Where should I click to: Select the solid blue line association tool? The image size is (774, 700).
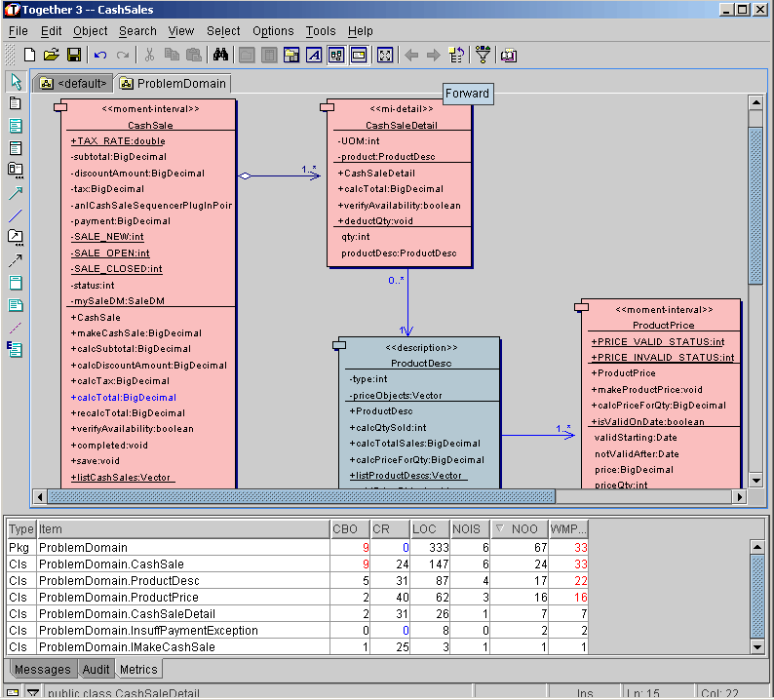click(x=16, y=214)
